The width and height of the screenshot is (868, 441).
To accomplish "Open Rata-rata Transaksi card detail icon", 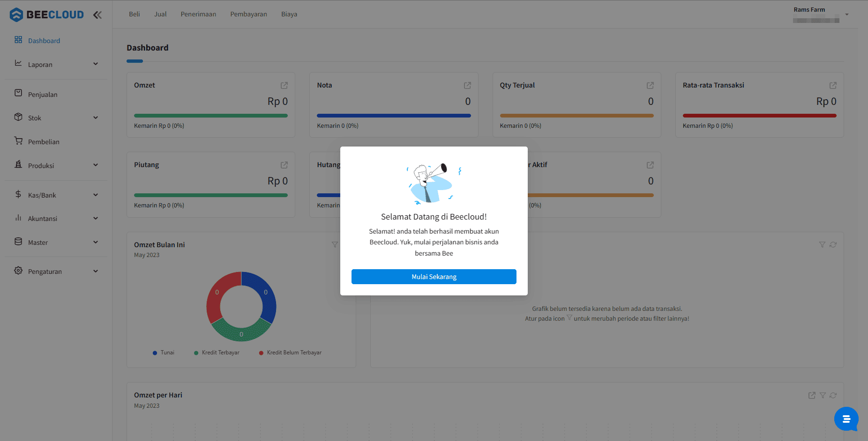I will tap(833, 85).
